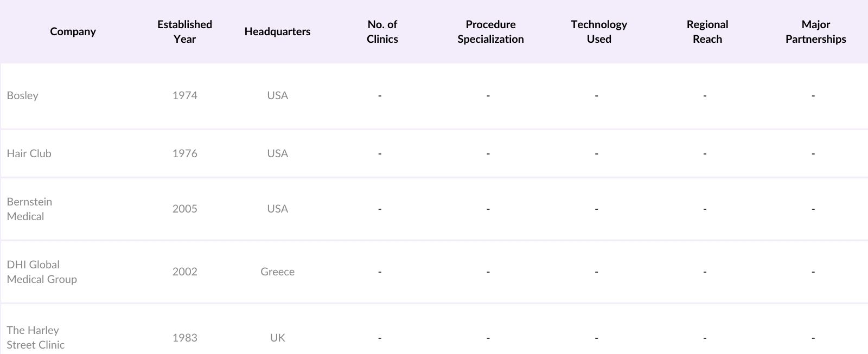Select the Bernstein Medical company cell
Viewport: 868px width, 354px height.
point(30,209)
